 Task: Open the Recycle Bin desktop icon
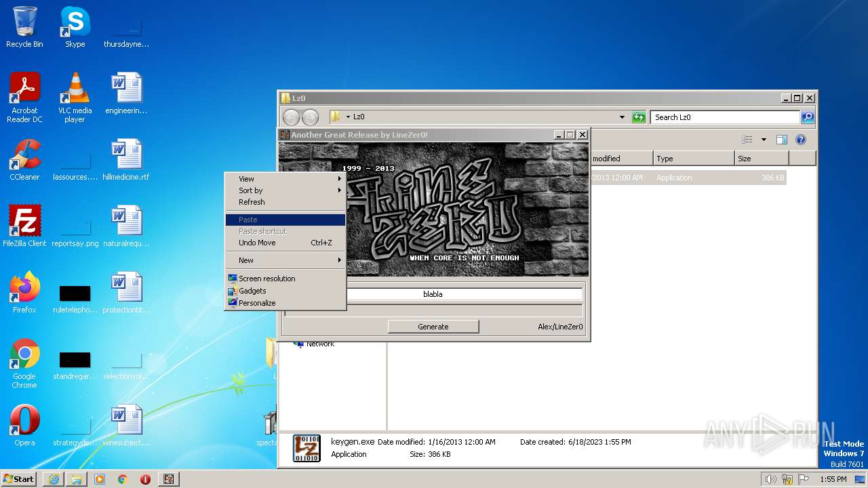(x=24, y=27)
